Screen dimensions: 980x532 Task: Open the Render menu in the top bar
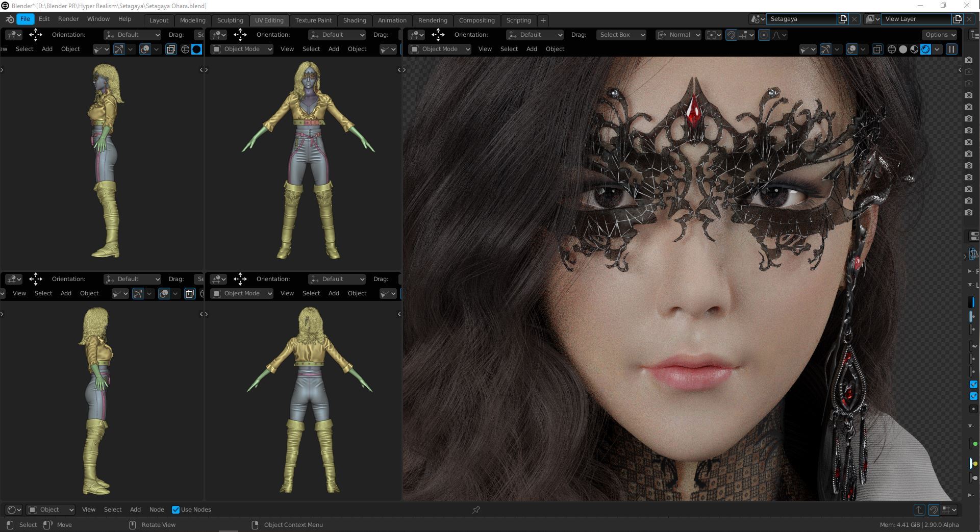coord(68,19)
